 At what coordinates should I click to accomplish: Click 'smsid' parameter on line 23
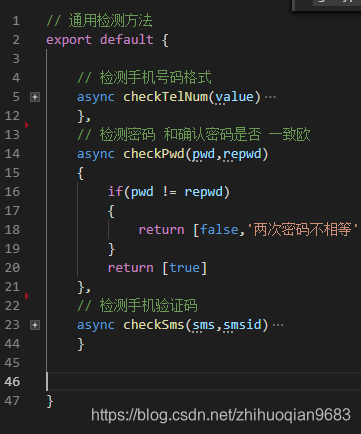(242, 325)
